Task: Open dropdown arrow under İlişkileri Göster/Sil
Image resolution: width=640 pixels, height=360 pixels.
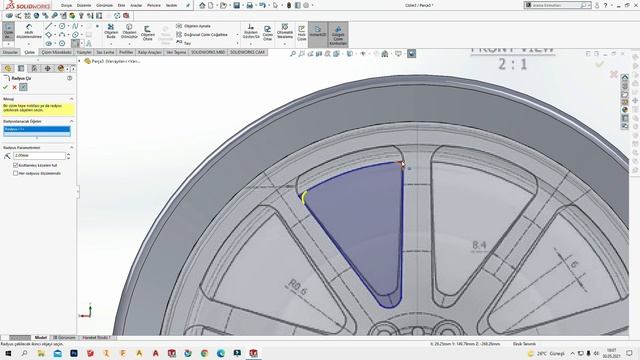Action: click(x=251, y=43)
